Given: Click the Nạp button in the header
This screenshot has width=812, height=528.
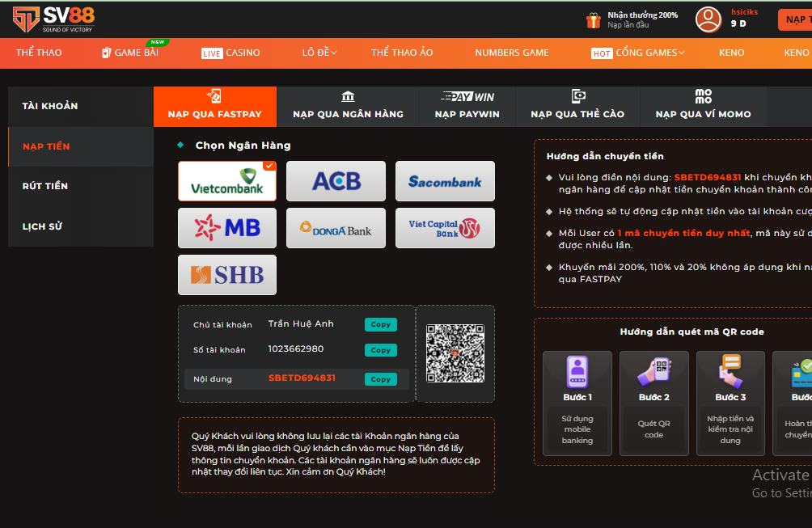Looking at the screenshot, I should 795,19.
